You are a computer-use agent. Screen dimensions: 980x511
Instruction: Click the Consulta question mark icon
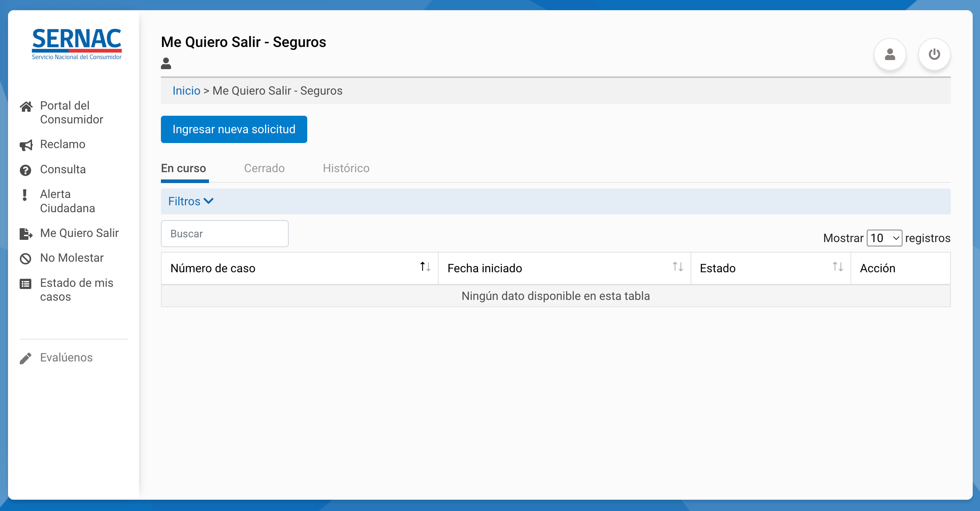(25, 170)
